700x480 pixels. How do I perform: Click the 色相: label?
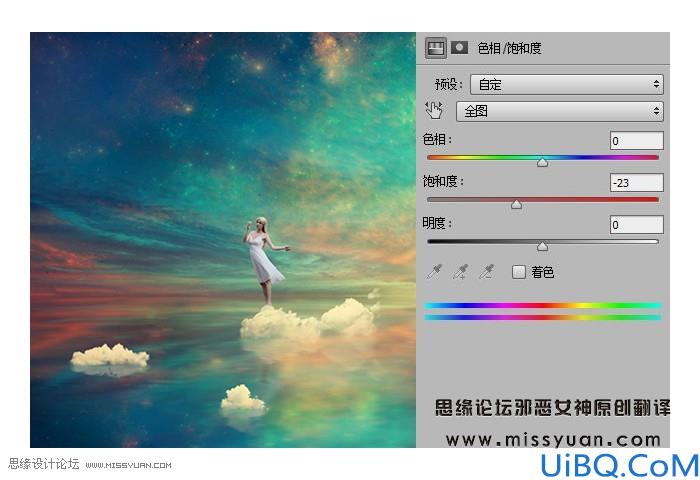click(437, 139)
